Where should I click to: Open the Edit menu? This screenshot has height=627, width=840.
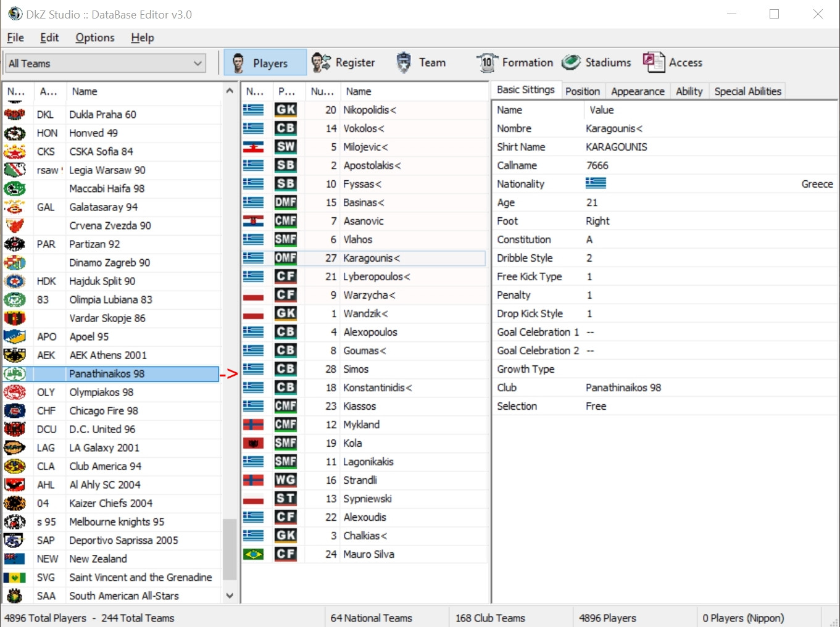click(49, 38)
